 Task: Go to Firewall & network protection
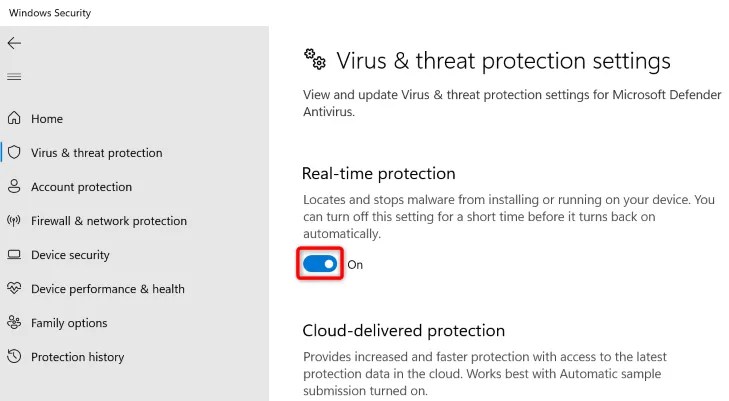(x=109, y=221)
